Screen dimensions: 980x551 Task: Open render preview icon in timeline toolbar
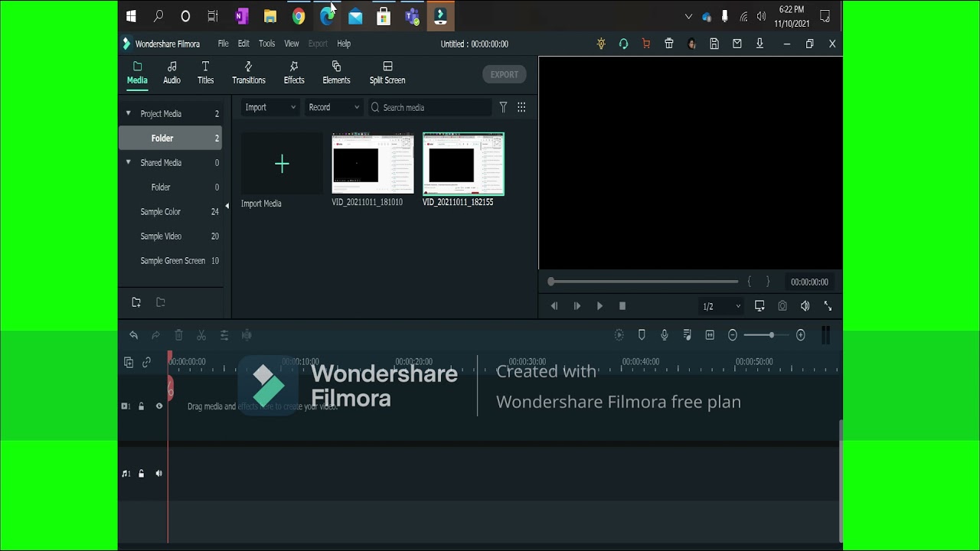coord(619,335)
